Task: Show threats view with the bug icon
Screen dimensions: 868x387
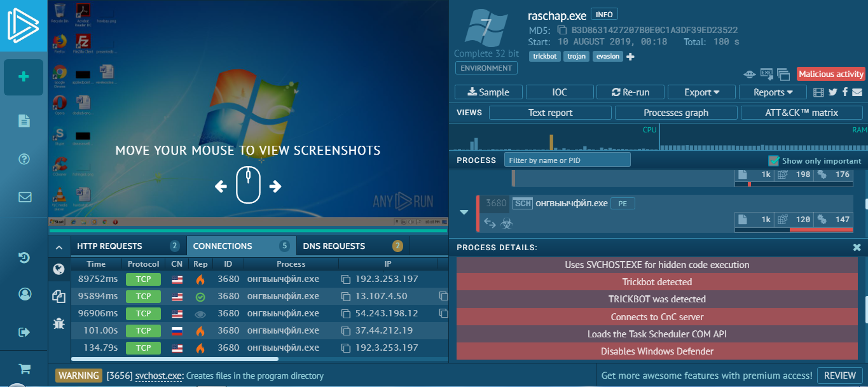Action: [59, 323]
